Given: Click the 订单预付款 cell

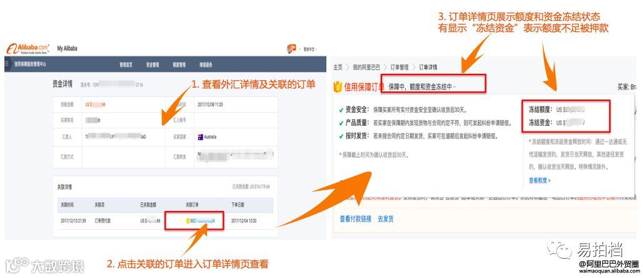Looking at the screenshot, I should point(103,221).
